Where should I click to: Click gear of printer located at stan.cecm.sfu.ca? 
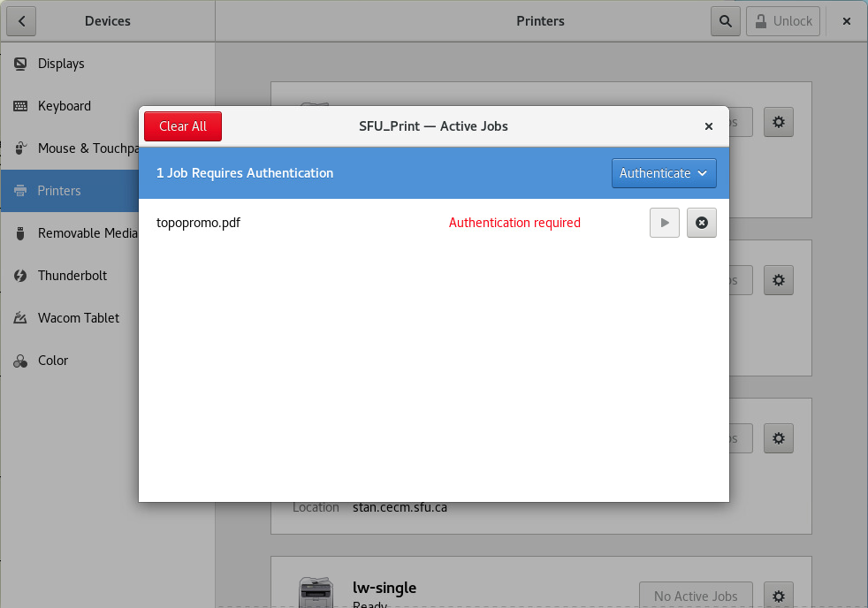coord(778,438)
